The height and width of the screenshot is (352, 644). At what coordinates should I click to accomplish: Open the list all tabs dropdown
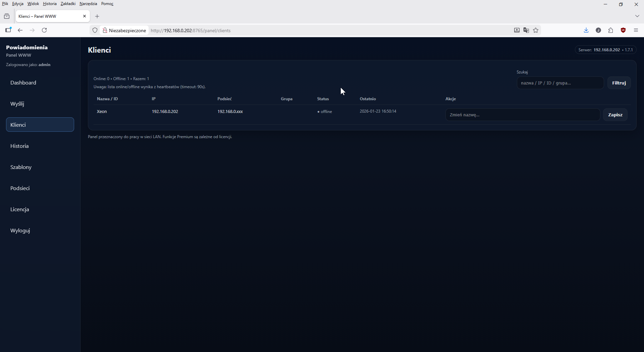click(x=638, y=16)
